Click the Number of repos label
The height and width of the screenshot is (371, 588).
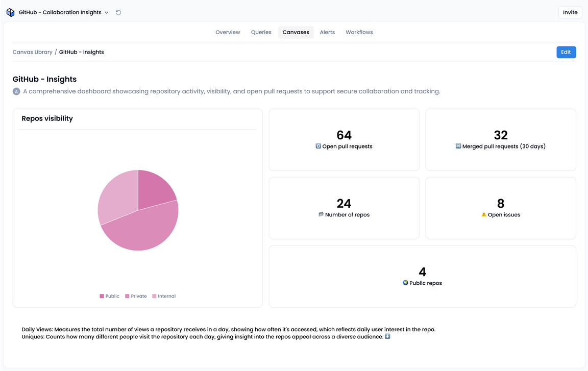pyautogui.click(x=347, y=215)
